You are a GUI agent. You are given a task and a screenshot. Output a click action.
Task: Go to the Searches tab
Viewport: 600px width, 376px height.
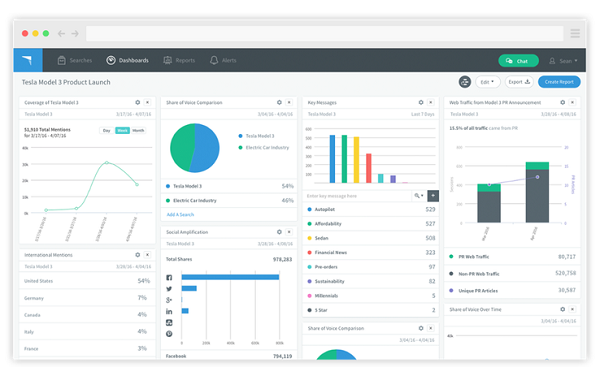pyautogui.click(x=75, y=60)
